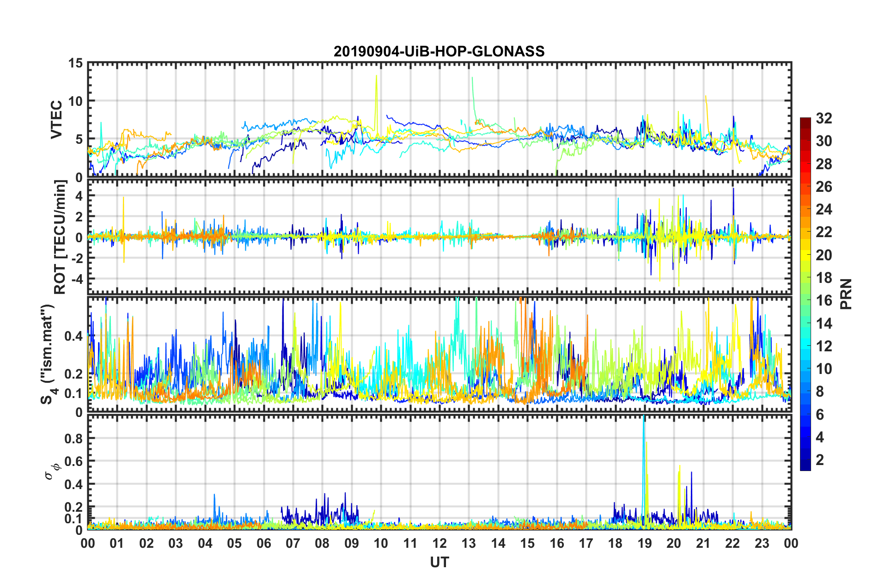Click x-axis tick label 03
This screenshot has width=879, height=588.
176,543
